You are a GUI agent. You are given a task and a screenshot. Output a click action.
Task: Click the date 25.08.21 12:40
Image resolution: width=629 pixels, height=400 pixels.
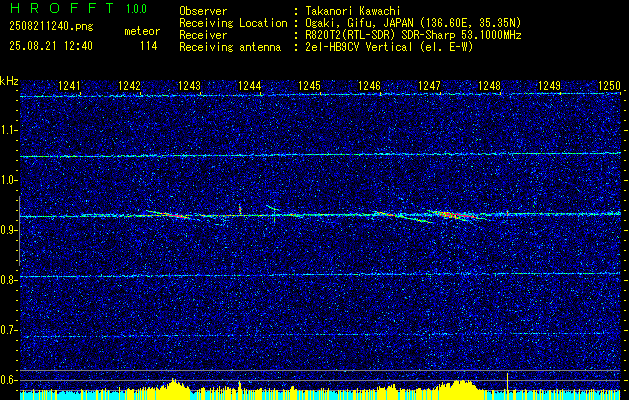click(51, 46)
